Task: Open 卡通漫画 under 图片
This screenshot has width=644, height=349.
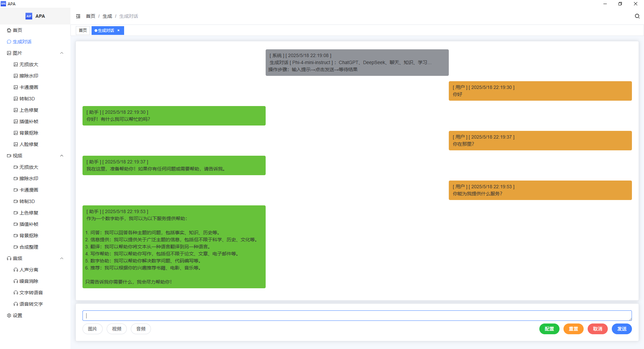Action: pyautogui.click(x=35, y=87)
